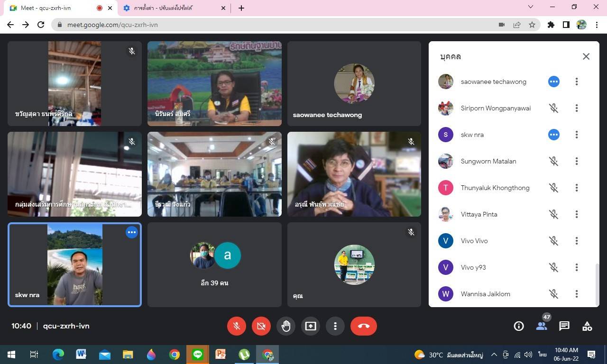Switch to the settings browser tab

coord(164,8)
